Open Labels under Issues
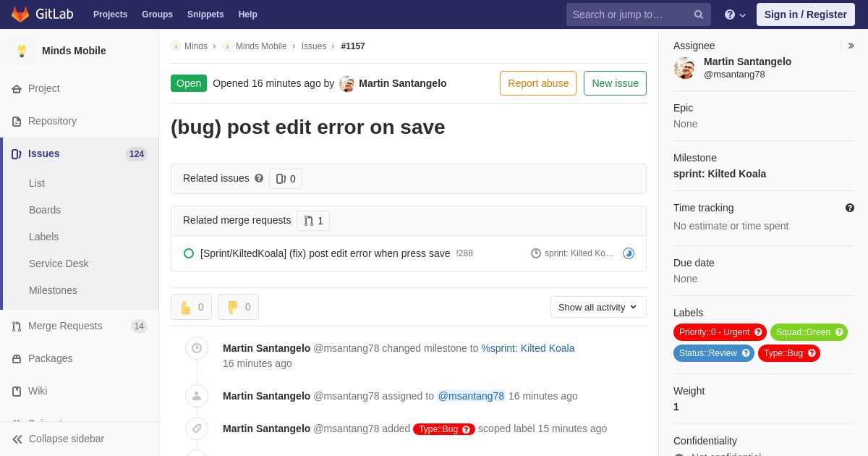The image size is (868, 456). point(43,237)
